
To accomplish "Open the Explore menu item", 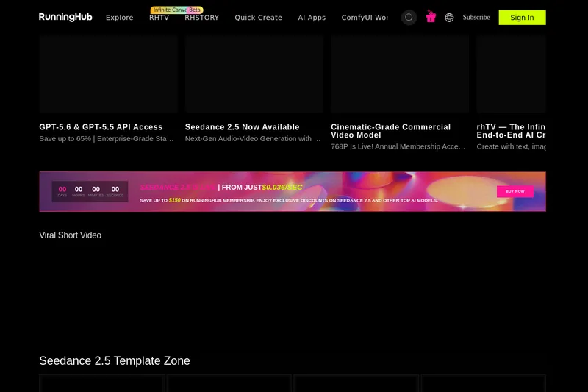I will pos(119,18).
